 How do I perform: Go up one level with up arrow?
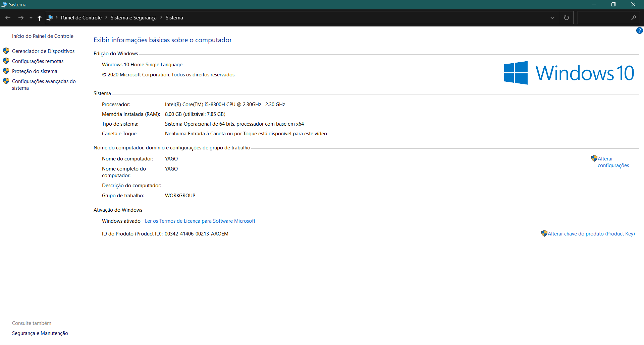(40, 18)
